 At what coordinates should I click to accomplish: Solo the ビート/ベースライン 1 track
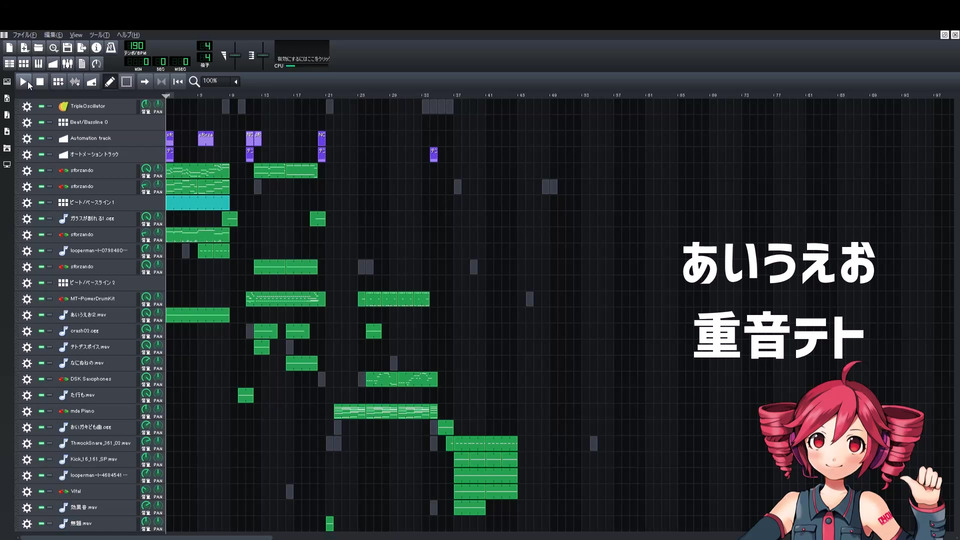click(x=50, y=203)
